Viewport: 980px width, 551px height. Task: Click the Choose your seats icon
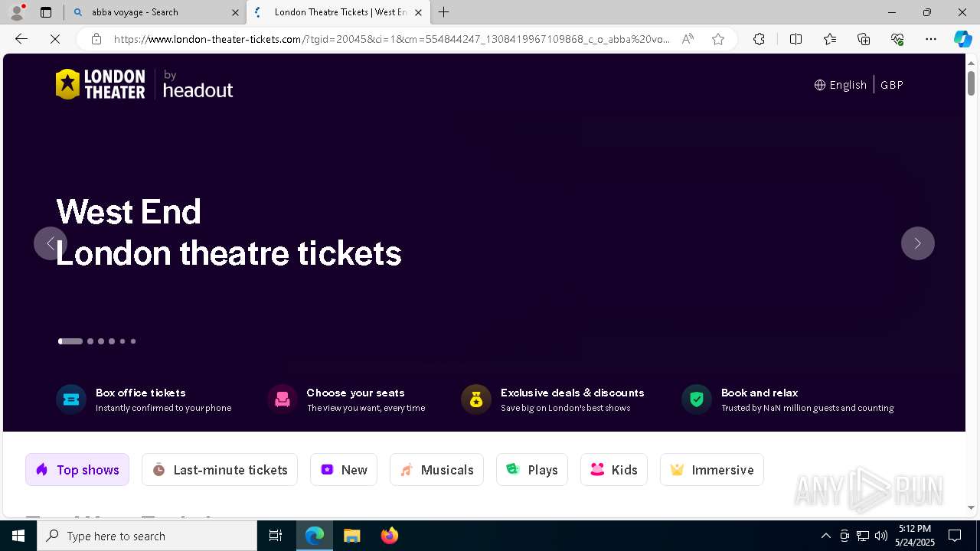coord(283,399)
